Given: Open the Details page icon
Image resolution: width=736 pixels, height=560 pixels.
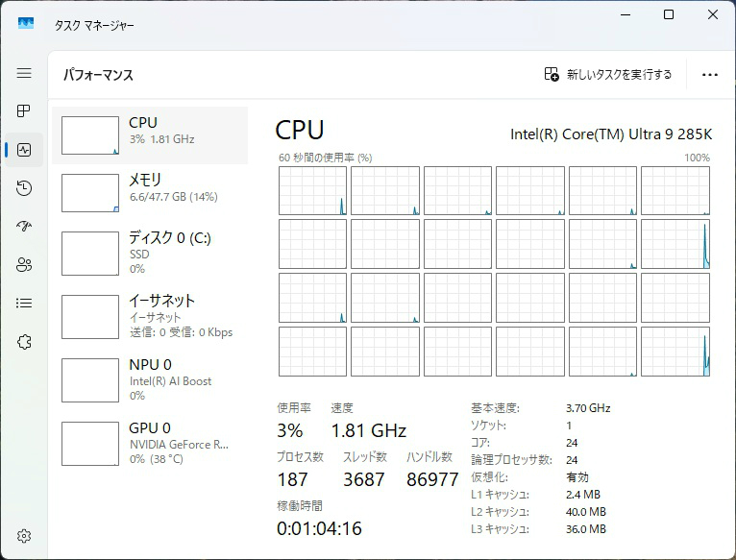Looking at the screenshot, I should pyautogui.click(x=24, y=304).
